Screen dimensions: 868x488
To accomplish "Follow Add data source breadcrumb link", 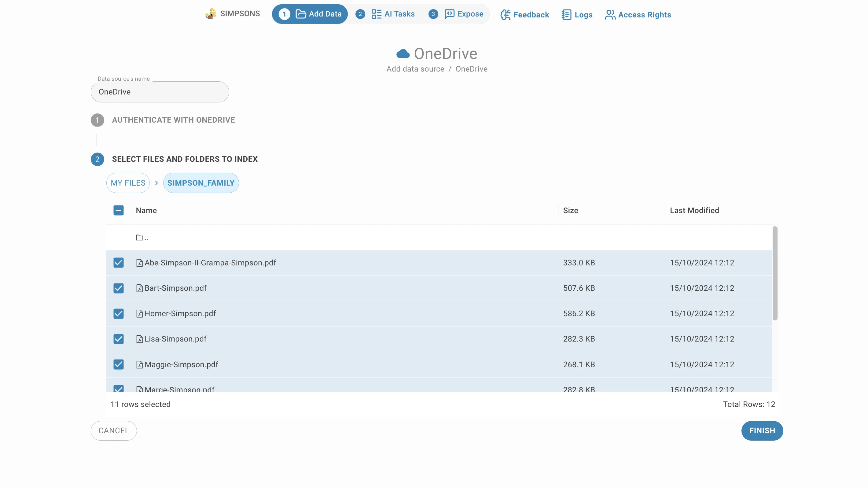I will [x=415, y=69].
